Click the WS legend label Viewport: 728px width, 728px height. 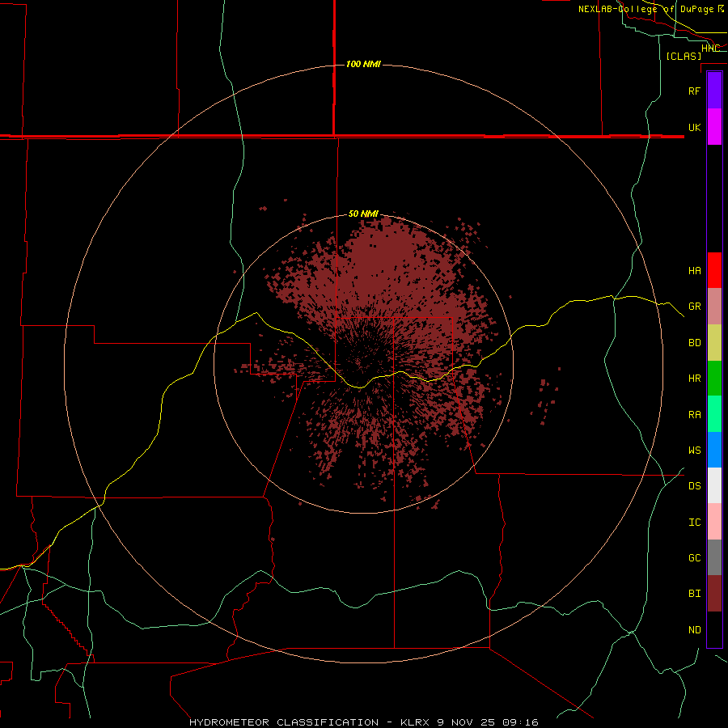(x=694, y=451)
